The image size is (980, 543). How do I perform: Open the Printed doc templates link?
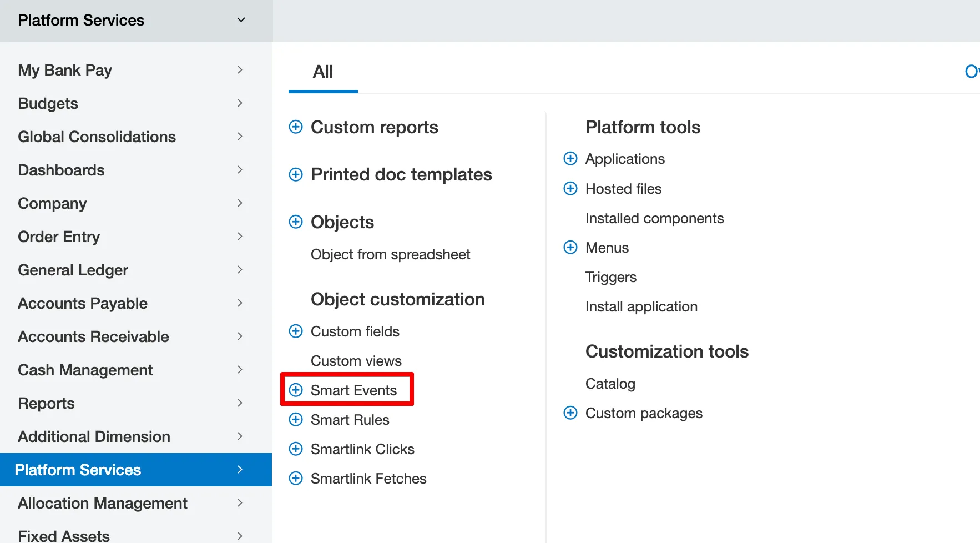pyautogui.click(x=401, y=175)
